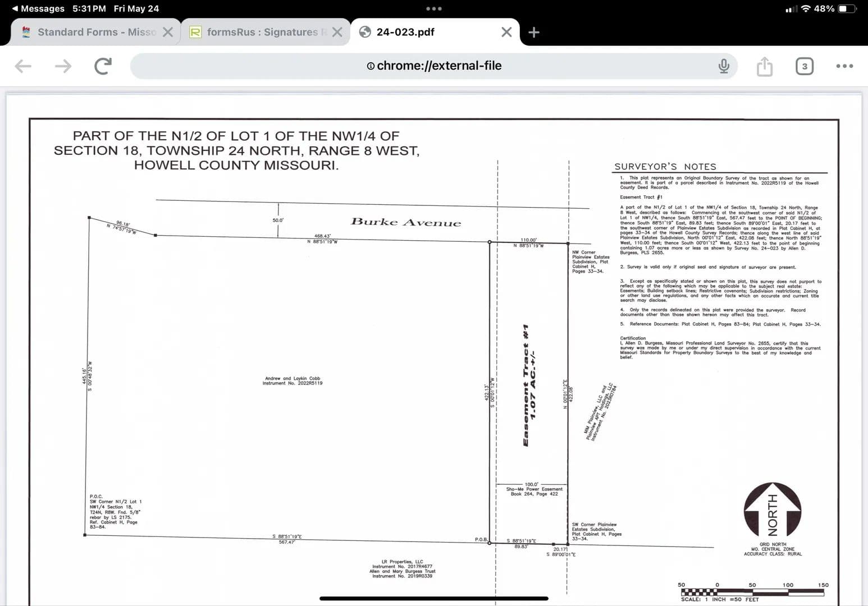This screenshot has height=606, width=868.
Task: Reload the current page
Action: 103,66
